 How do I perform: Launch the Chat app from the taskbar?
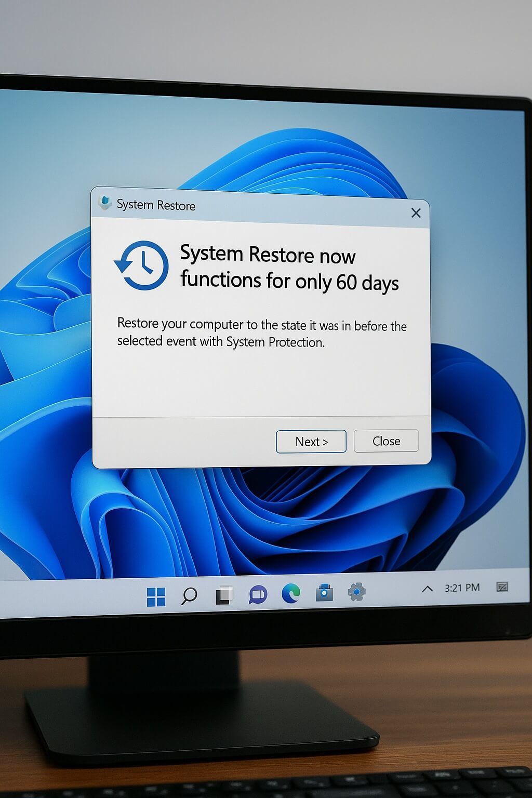(258, 594)
